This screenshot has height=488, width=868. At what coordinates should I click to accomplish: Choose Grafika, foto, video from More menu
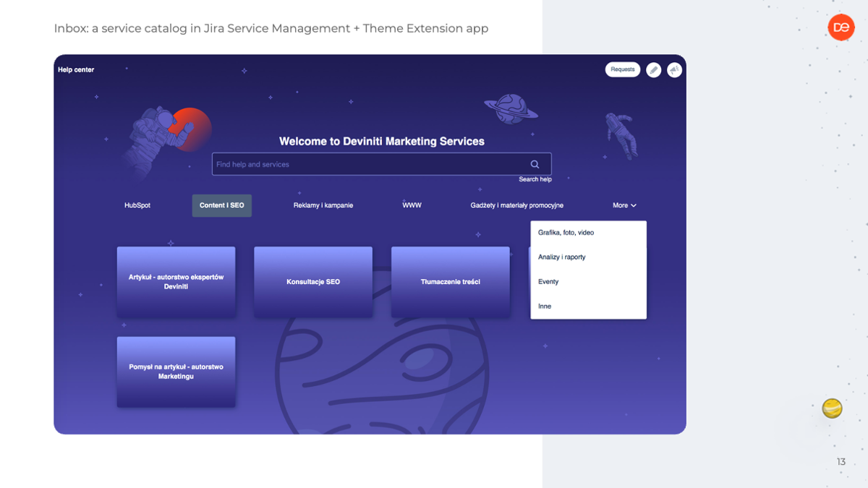[x=588, y=233]
